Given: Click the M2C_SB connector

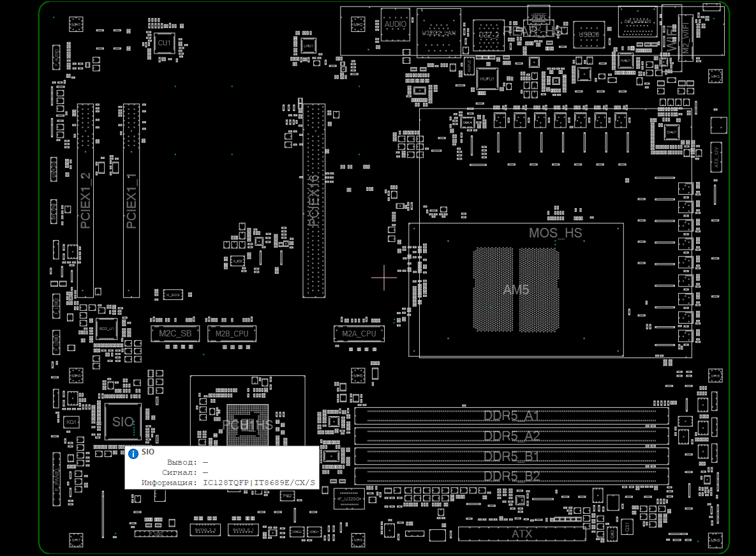Looking at the screenshot, I should click(x=175, y=333).
